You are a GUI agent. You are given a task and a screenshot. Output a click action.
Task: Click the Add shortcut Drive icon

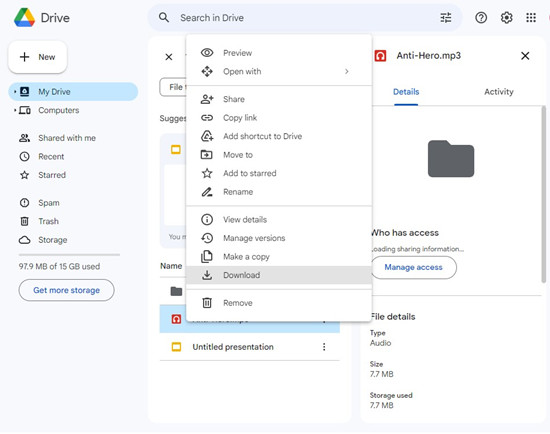[x=207, y=136]
